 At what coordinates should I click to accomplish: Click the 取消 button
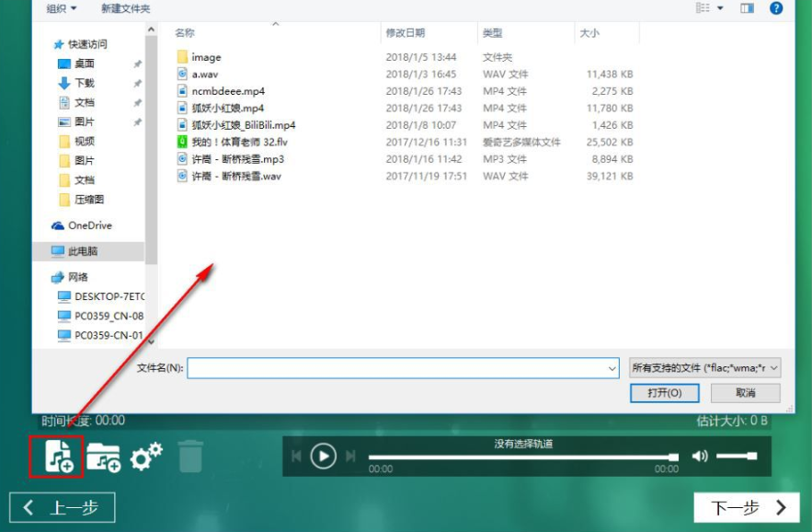pyautogui.click(x=745, y=392)
